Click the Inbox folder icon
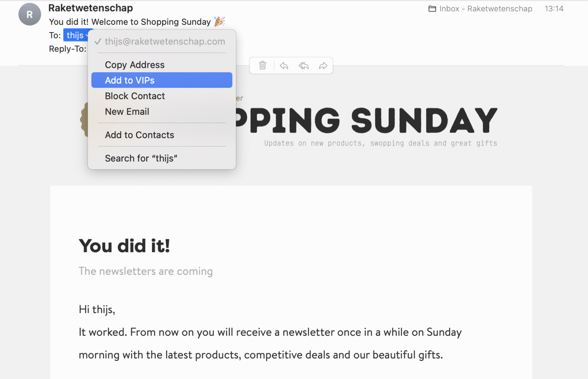 click(x=432, y=9)
